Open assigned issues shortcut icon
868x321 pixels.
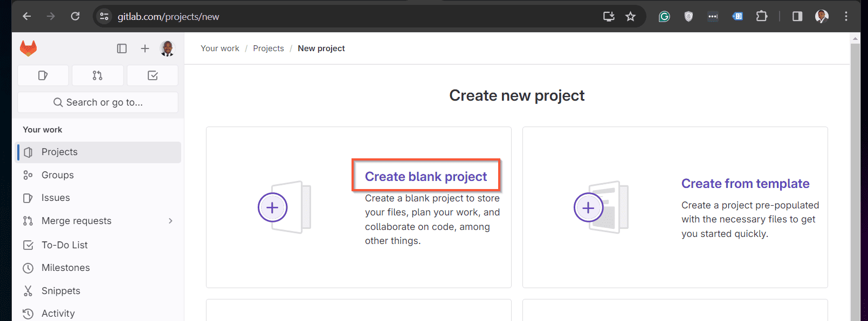click(43, 75)
